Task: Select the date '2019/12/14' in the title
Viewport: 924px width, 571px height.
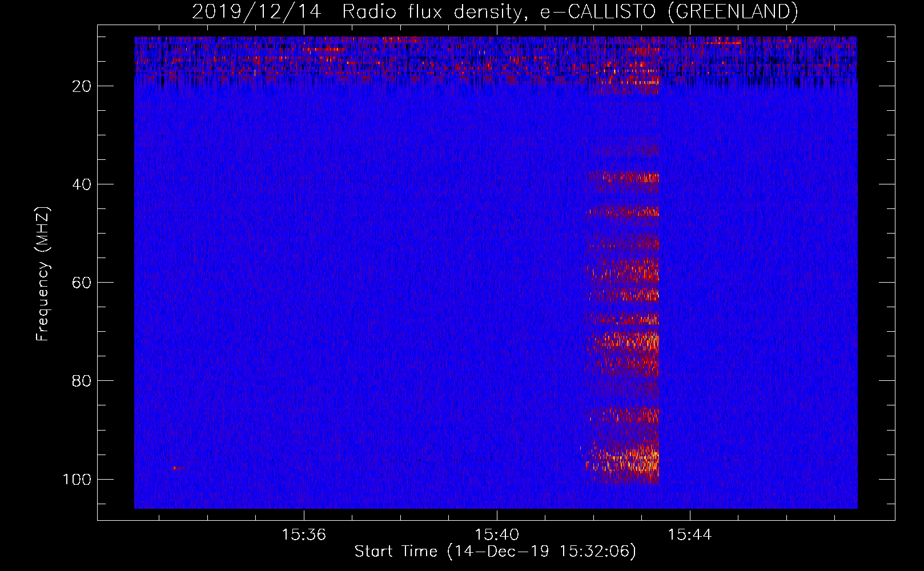Action: point(256,12)
